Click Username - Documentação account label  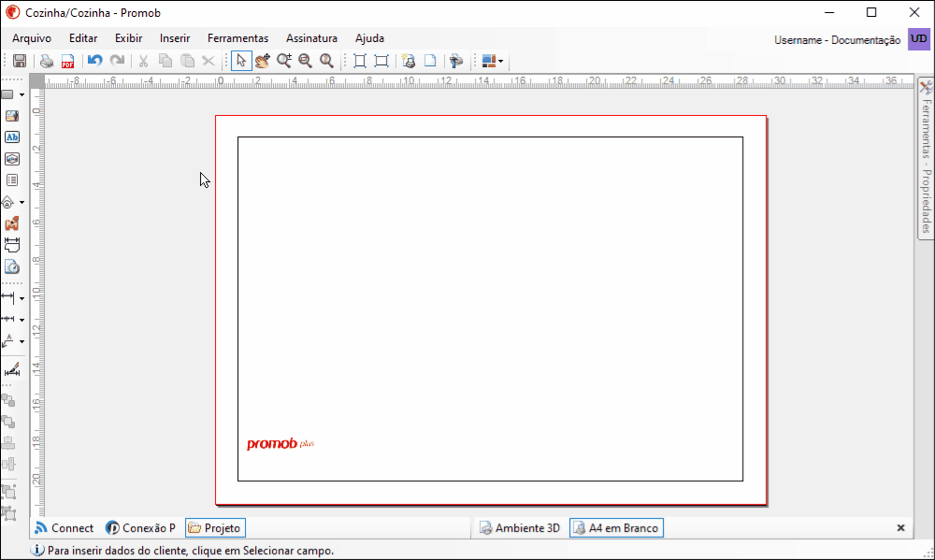[x=837, y=40]
